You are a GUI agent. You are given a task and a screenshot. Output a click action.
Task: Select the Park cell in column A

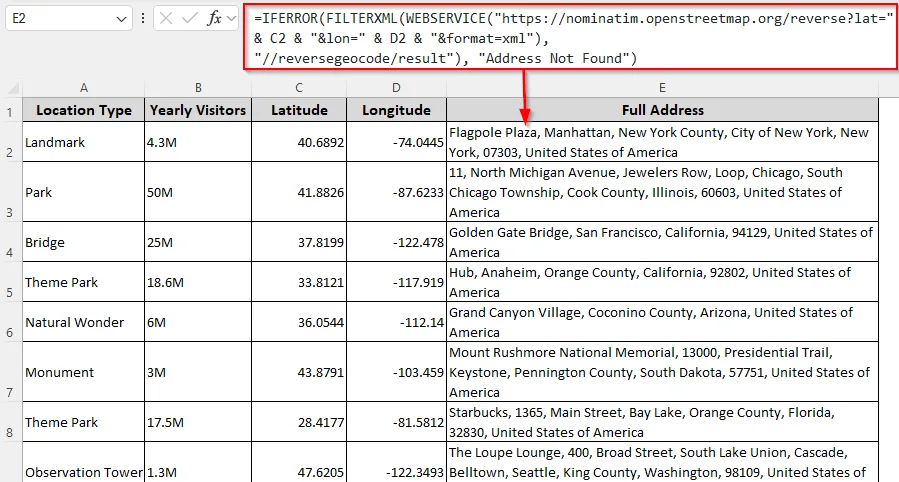[84, 191]
